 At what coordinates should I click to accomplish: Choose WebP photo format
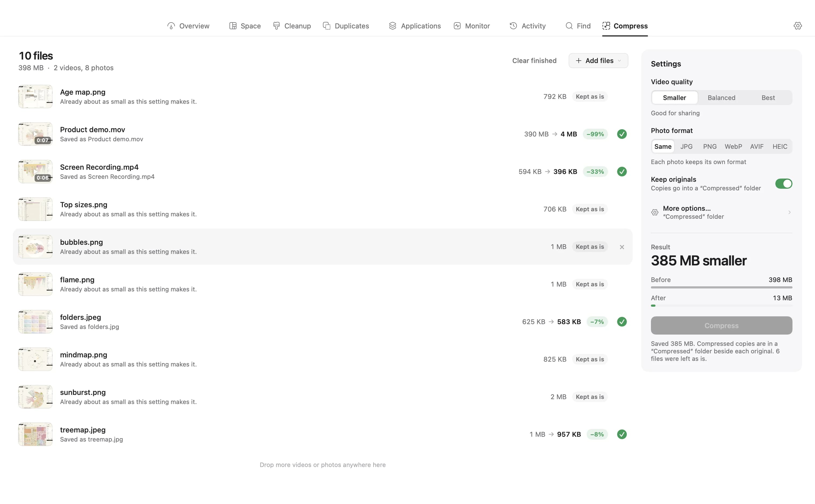[x=733, y=146]
